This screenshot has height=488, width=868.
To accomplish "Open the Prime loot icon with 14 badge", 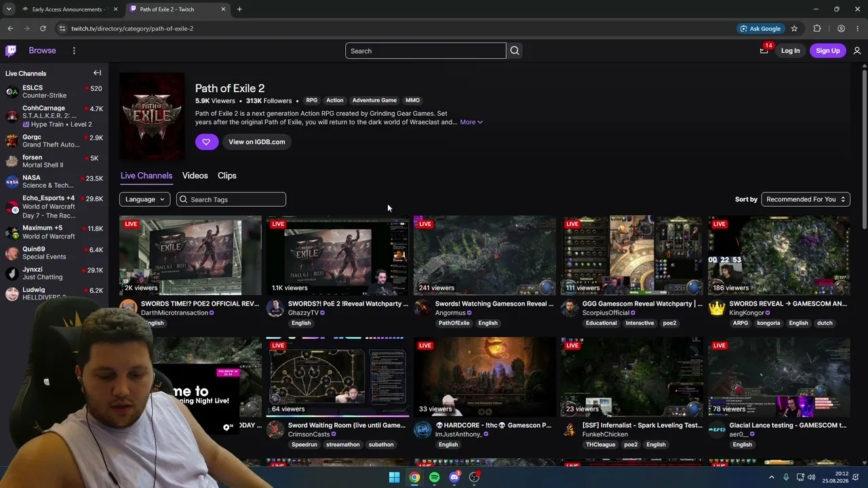I will [764, 51].
